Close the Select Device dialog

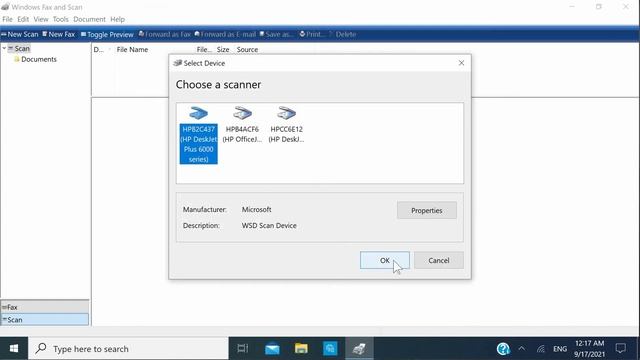tap(461, 63)
